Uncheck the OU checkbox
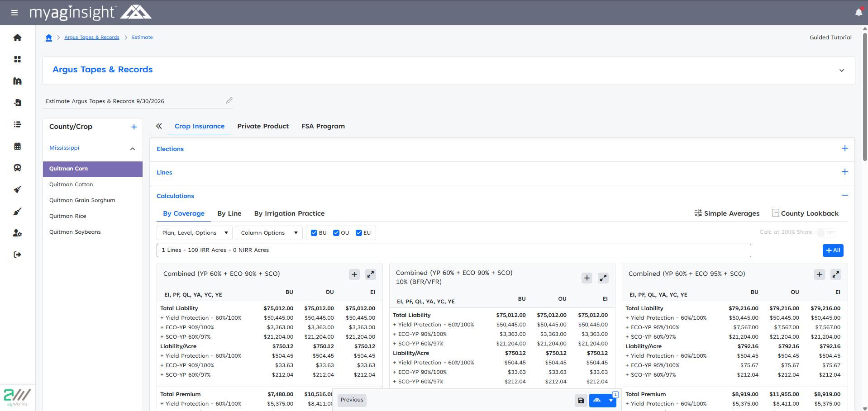Screen dimensions: 868x411 tap(336, 233)
